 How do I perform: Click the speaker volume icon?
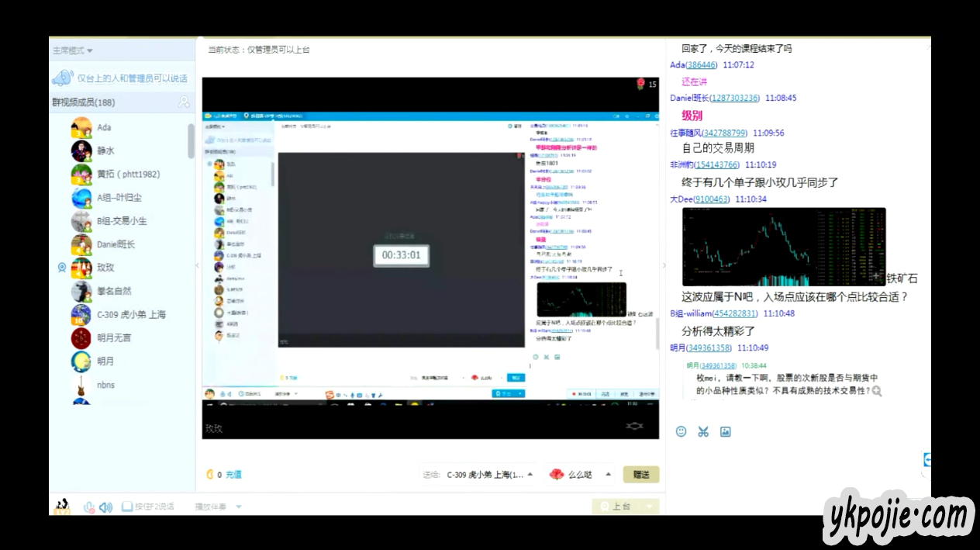pos(106,507)
